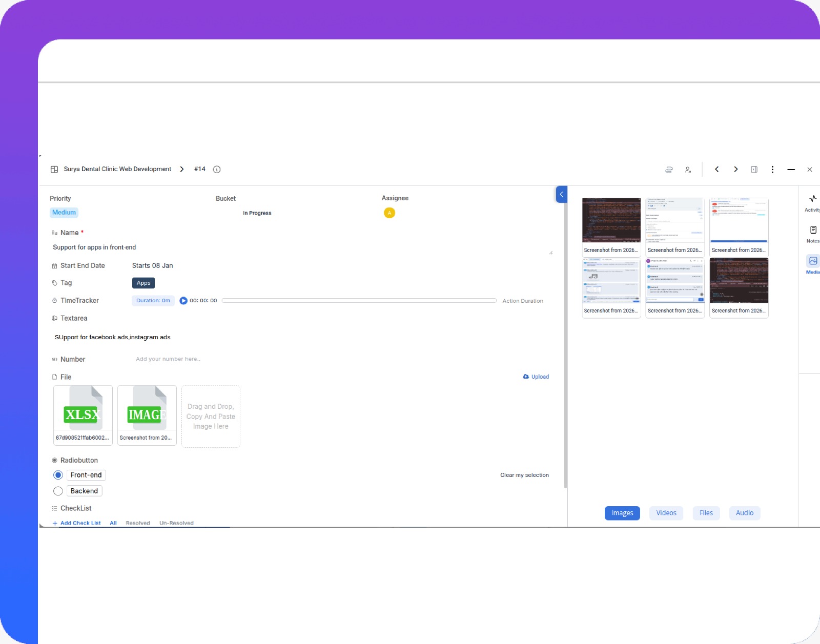Switch to the Files media tab

(706, 513)
